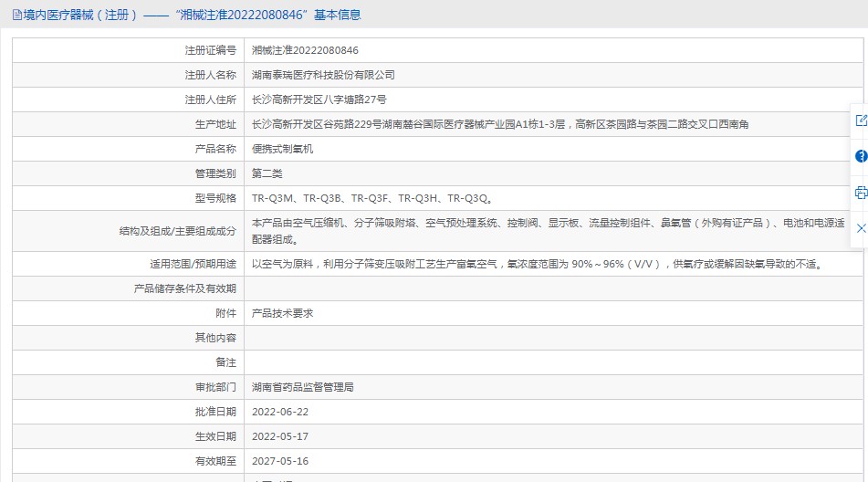Select the 注册人住所 label
The width and height of the screenshot is (868, 482).
tap(210, 100)
